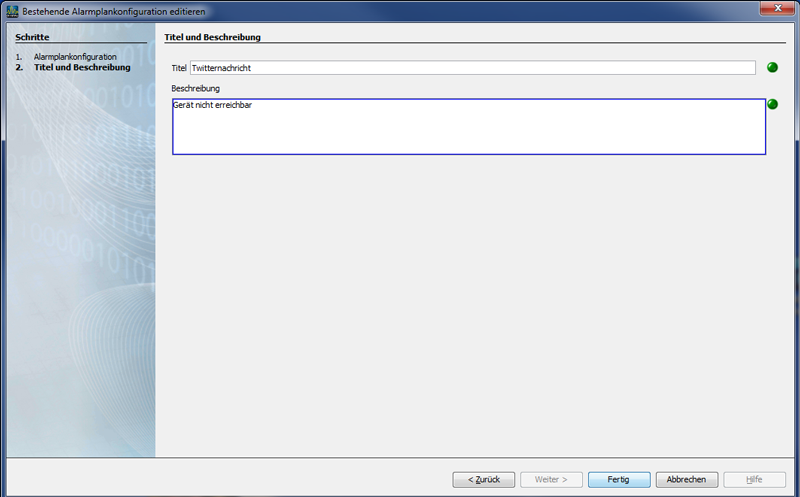Close the Alarmplankonfiguration dialog window
Image resolution: width=800 pixels, height=497 pixels.
pos(778,8)
